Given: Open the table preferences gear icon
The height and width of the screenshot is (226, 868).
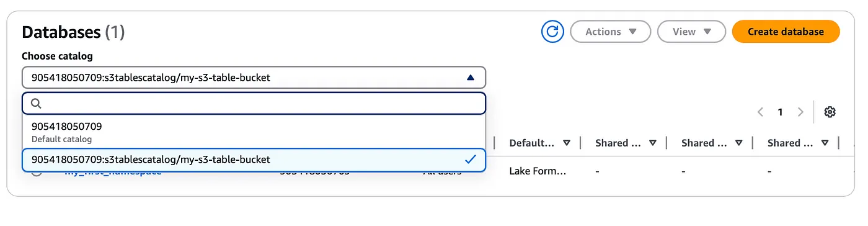Looking at the screenshot, I should (830, 112).
